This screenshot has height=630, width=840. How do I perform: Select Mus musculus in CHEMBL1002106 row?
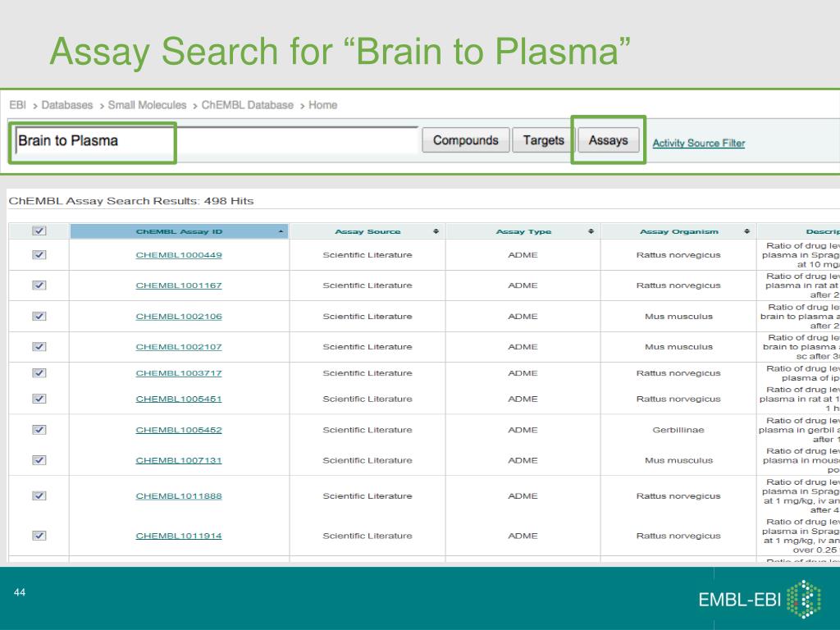pos(678,316)
